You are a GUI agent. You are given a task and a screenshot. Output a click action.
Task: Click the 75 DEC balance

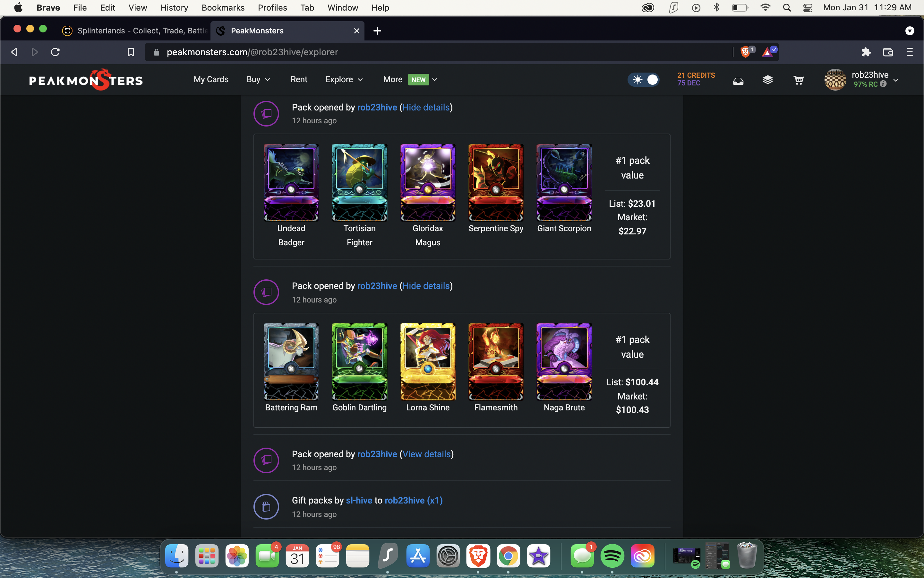[689, 83]
